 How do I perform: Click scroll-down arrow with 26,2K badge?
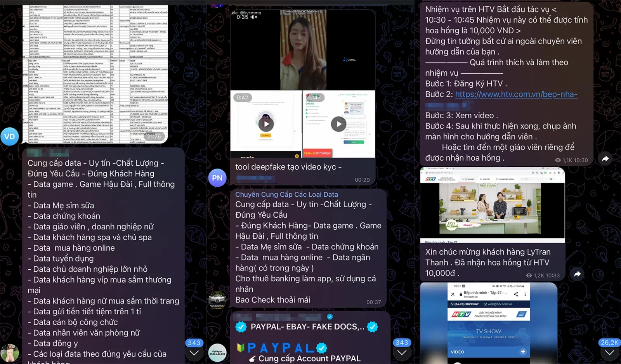coord(609,352)
